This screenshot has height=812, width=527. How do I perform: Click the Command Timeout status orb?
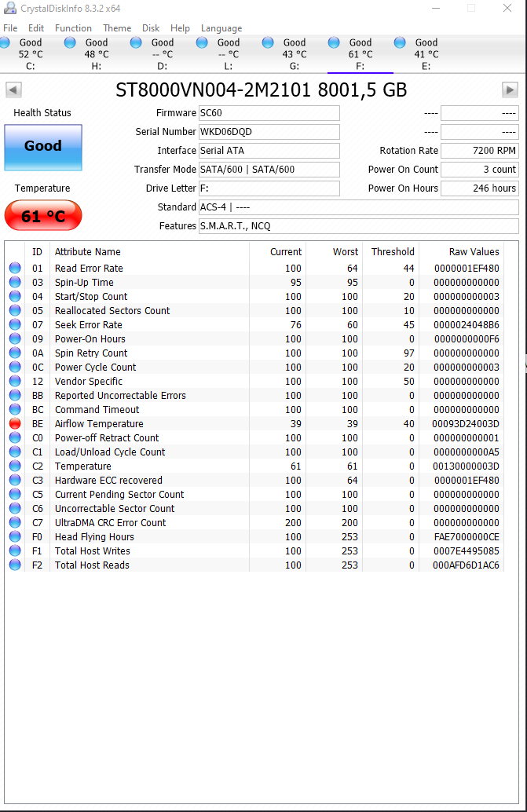pyautogui.click(x=15, y=410)
